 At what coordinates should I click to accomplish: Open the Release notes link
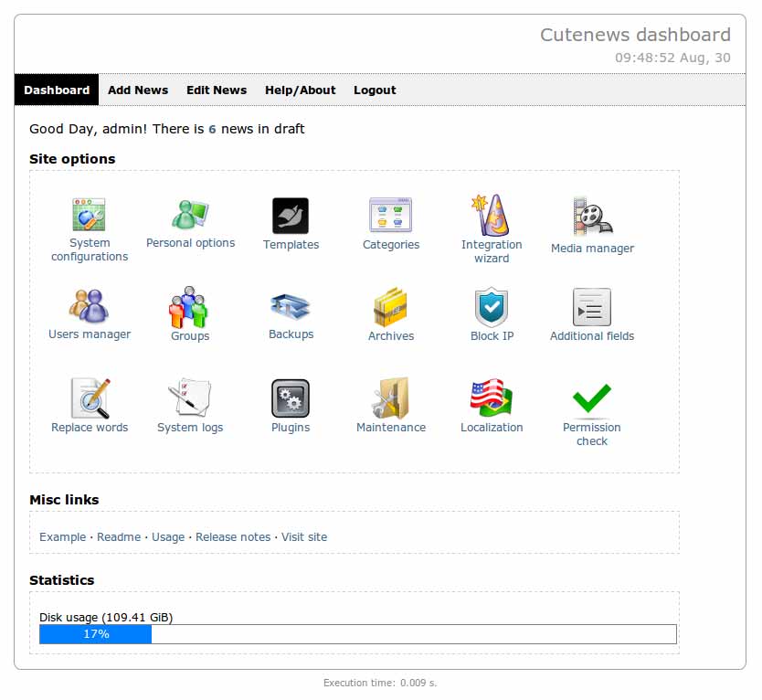coord(233,537)
